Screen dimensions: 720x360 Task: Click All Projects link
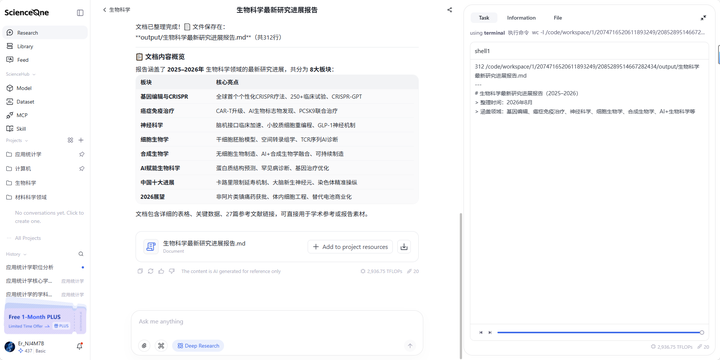tap(28, 238)
